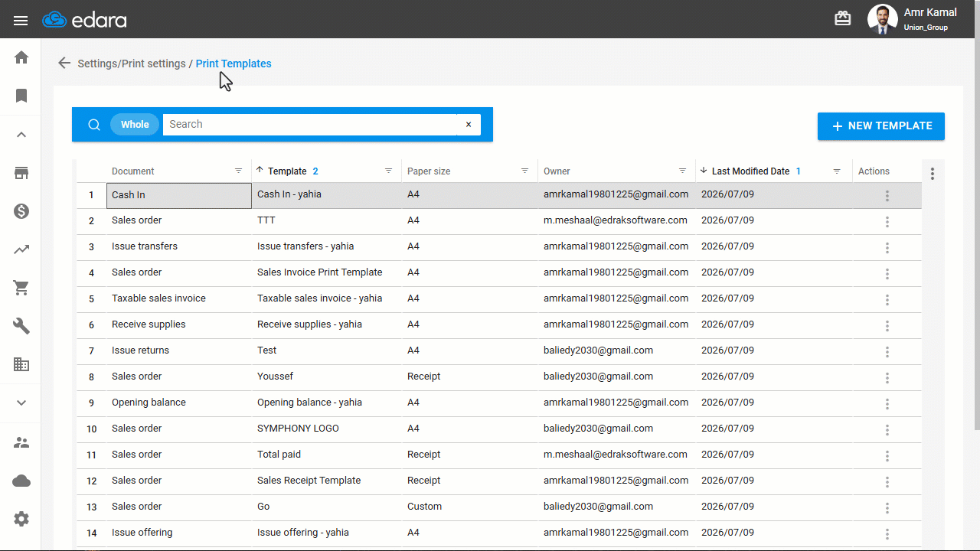
Task: Select the SYMPHONY LOGO template cell
Action: (x=327, y=429)
